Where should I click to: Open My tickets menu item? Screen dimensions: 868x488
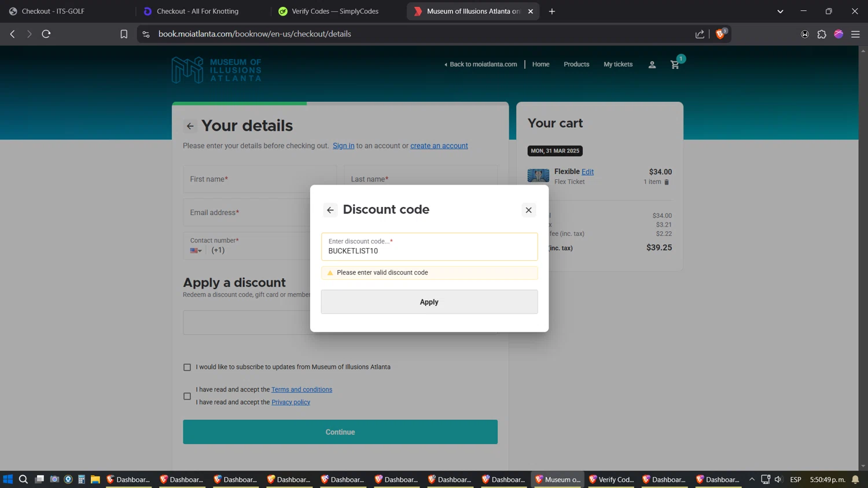618,64
